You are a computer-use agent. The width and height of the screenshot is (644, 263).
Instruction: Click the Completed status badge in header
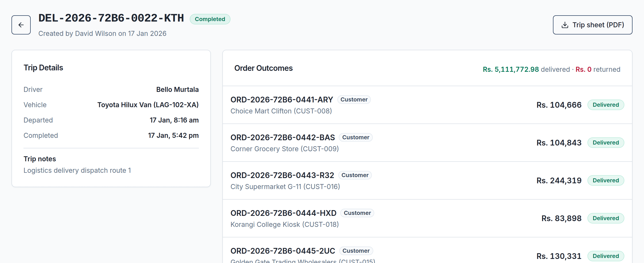point(210,19)
